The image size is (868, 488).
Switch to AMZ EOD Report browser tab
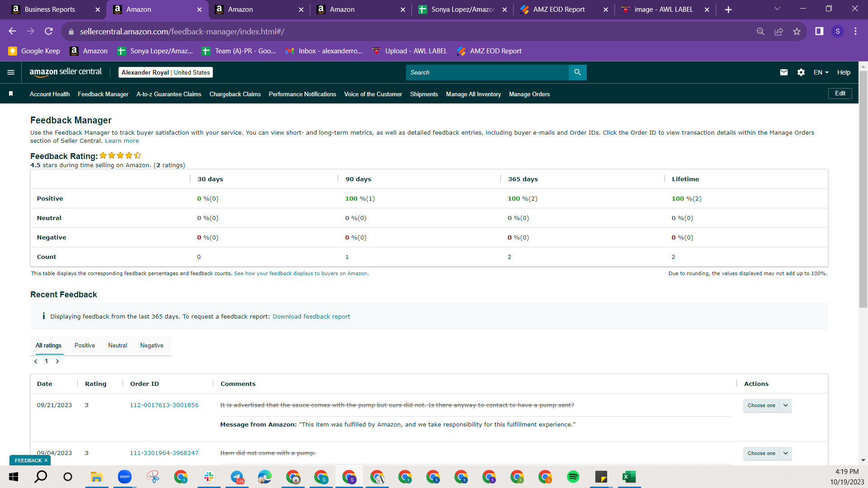click(563, 9)
